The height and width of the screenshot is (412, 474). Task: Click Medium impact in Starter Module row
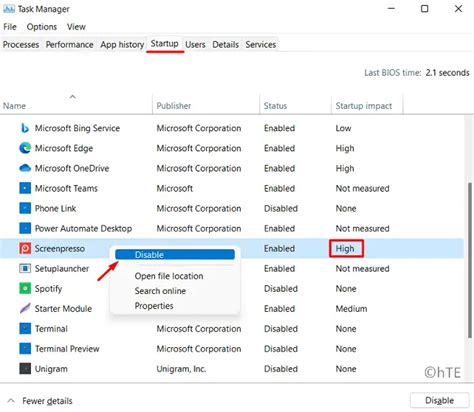click(351, 309)
